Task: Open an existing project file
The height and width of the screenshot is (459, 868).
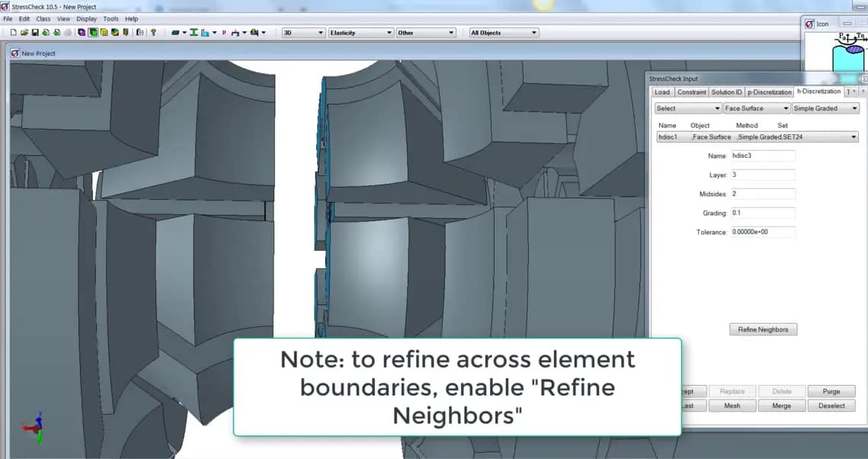Action: click(24, 32)
